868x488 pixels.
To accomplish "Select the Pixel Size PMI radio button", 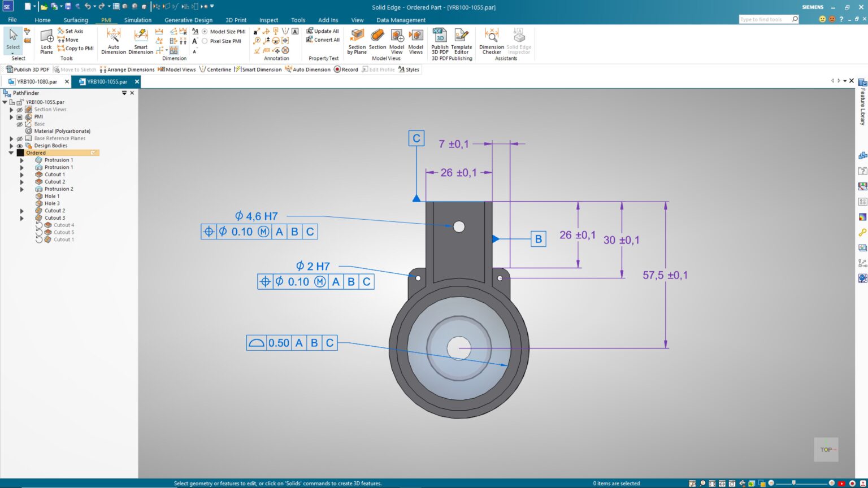I will tap(205, 41).
